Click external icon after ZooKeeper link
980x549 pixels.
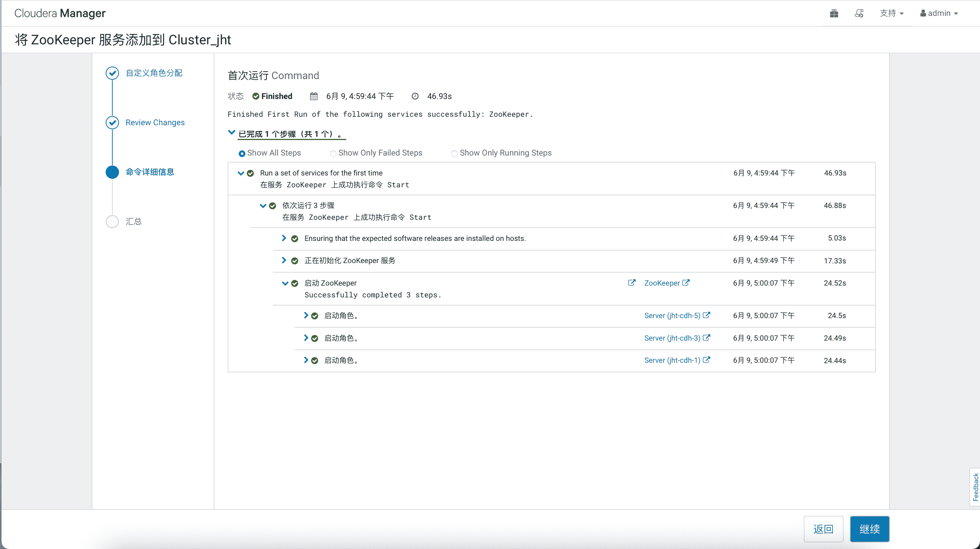pyautogui.click(x=686, y=283)
